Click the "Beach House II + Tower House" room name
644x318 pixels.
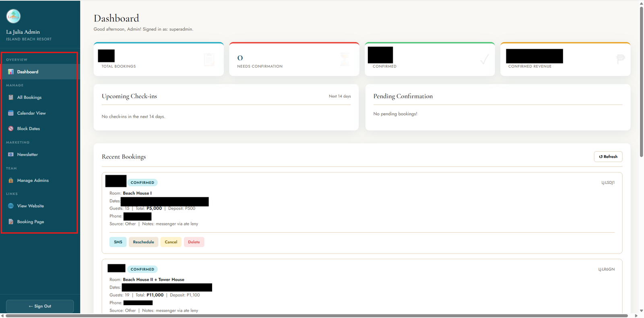[153, 280]
